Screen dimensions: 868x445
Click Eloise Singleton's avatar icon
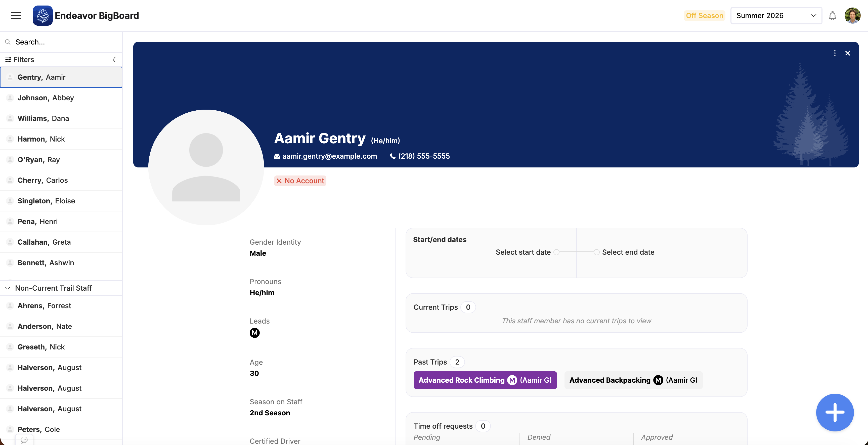(x=10, y=201)
